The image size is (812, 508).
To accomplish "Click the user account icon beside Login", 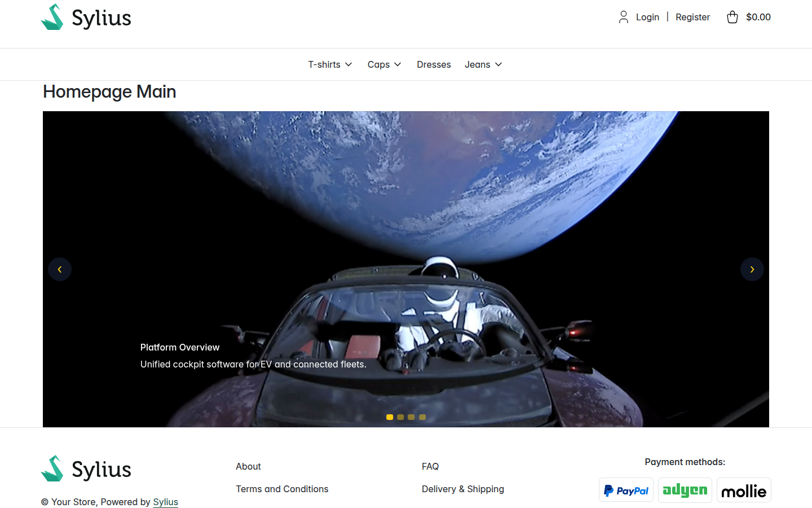I will tap(623, 17).
